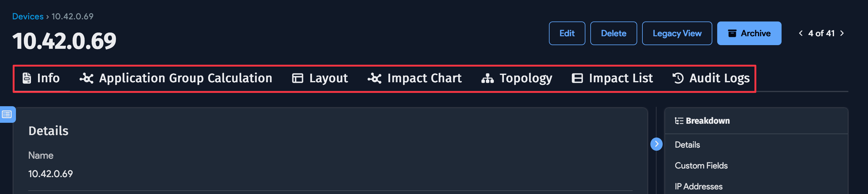Expand the side panel with the blue chevron circle
The height and width of the screenshot is (194, 868).
point(657,144)
